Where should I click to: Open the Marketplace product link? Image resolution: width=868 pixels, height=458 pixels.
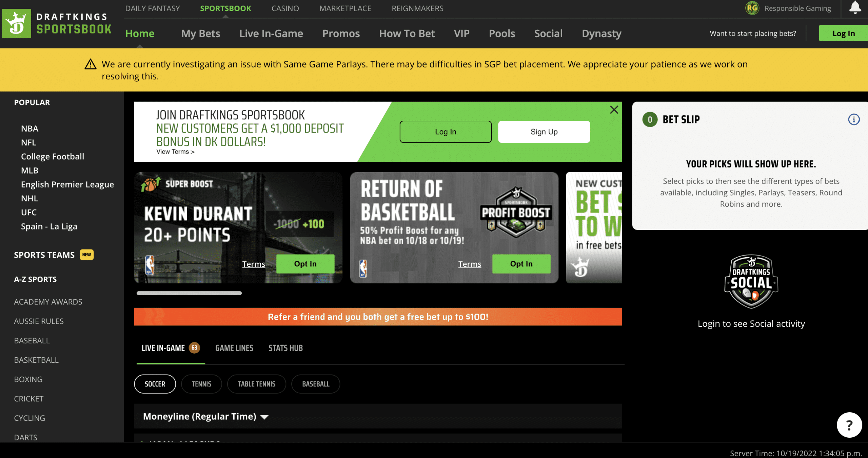coord(345,8)
